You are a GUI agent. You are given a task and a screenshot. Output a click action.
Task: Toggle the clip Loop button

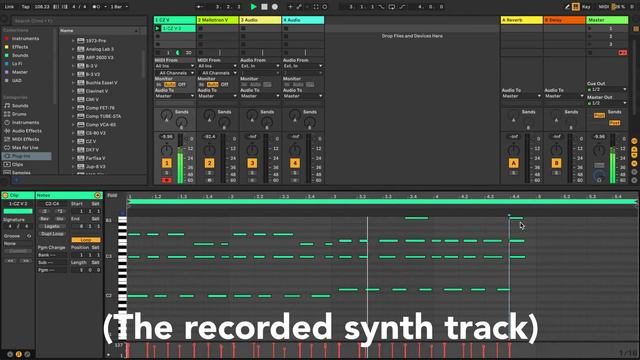coord(86,240)
